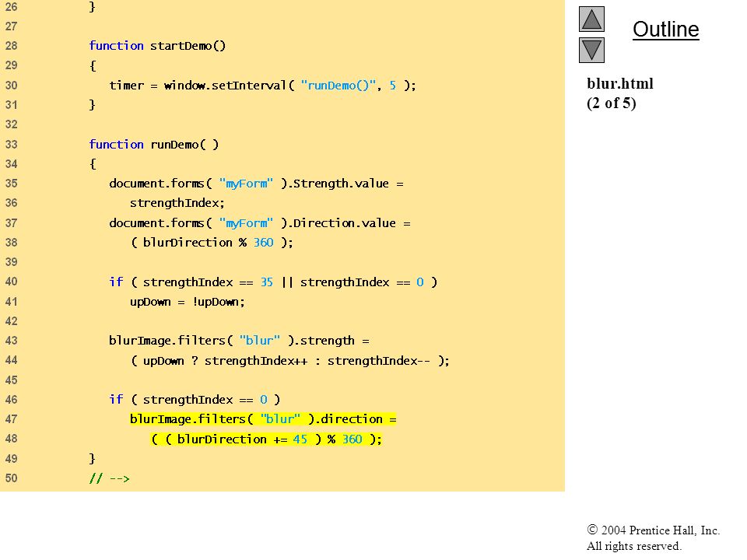Image resolution: width=747 pixels, height=560 pixels.
Task: Click line number 47
Action: point(12,419)
